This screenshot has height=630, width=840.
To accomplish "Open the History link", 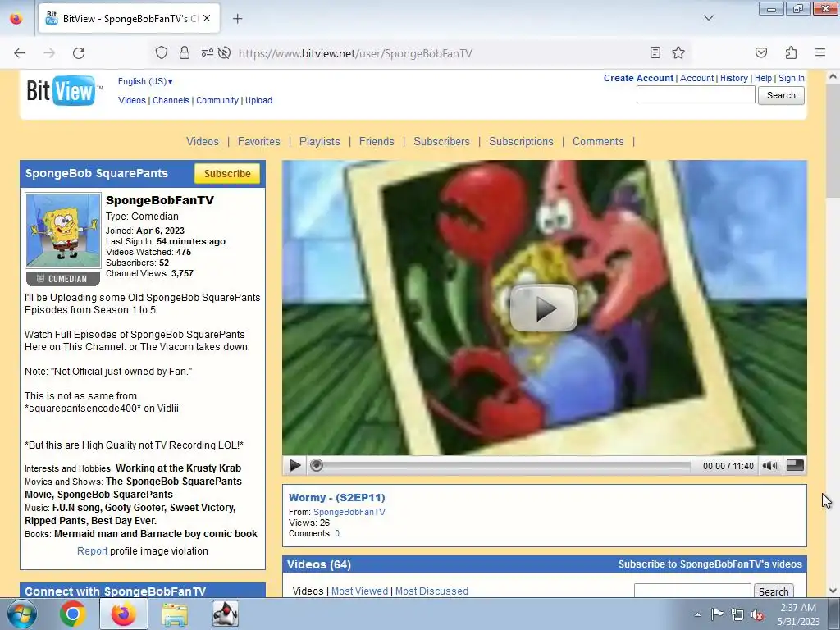I will click(734, 78).
